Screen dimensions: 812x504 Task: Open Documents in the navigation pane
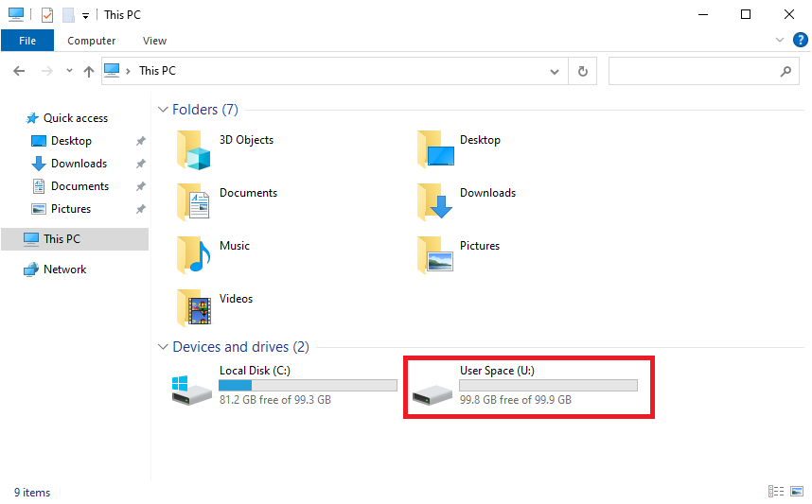[79, 186]
